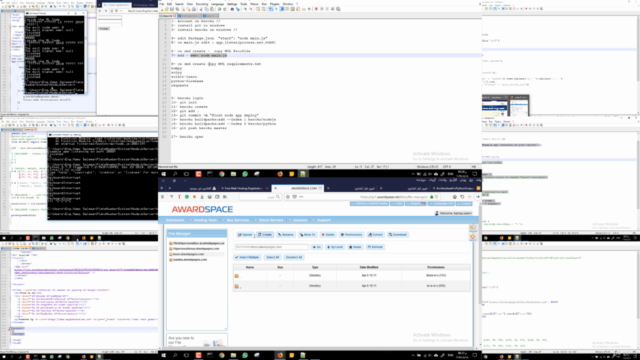This screenshot has width=640, height=360.
Task: Click the Rename tool in File Manager
Action: pyautogui.click(x=286, y=235)
